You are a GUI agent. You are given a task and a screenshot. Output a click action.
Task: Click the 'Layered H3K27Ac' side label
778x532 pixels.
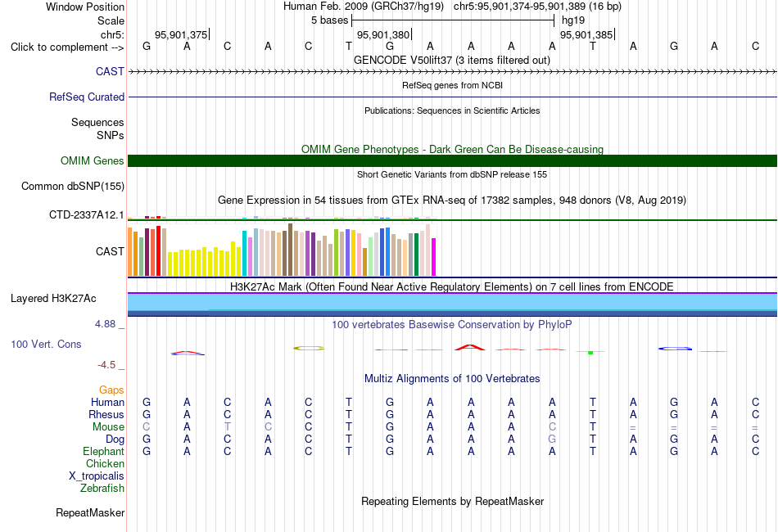[x=53, y=299]
